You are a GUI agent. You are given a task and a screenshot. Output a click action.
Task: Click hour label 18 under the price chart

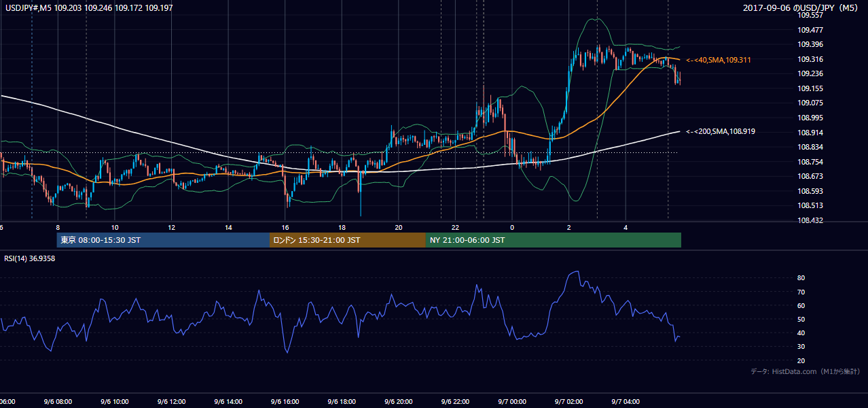coord(342,227)
